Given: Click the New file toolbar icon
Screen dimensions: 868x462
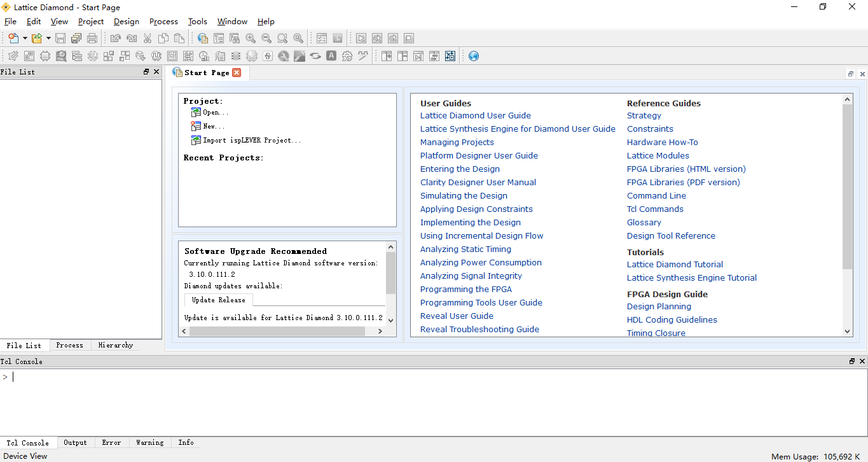Looking at the screenshot, I should tap(13, 38).
